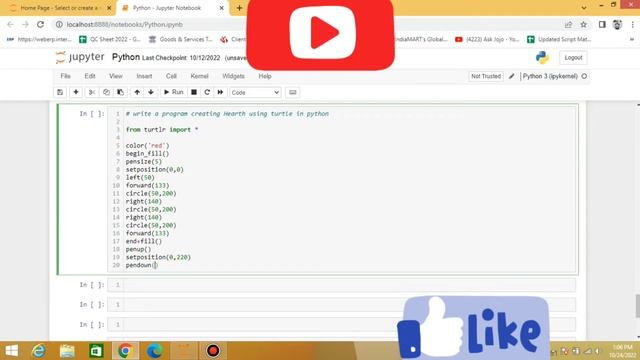The width and height of the screenshot is (640, 360).
Task: Click the Python notebook title
Action: tap(126, 57)
